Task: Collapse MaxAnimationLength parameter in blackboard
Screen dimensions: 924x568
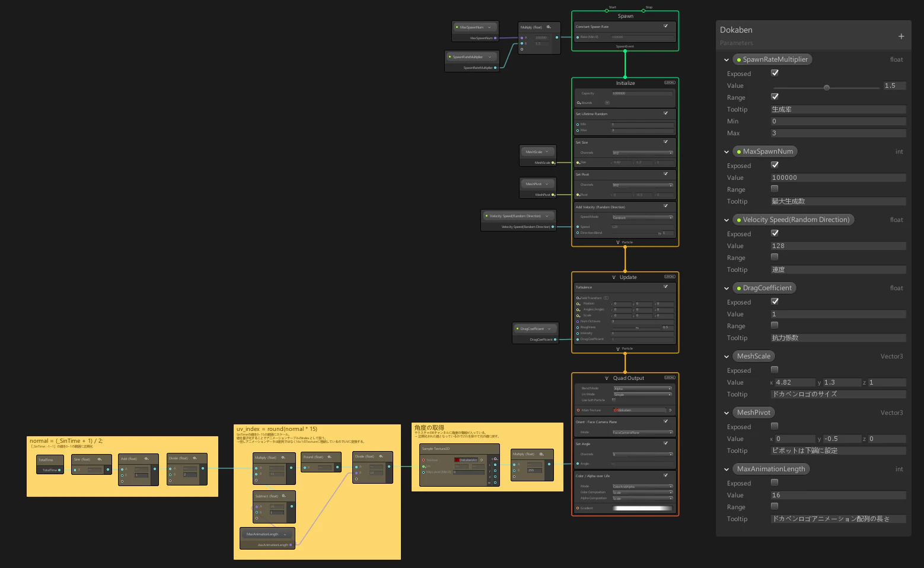Action: click(727, 469)
